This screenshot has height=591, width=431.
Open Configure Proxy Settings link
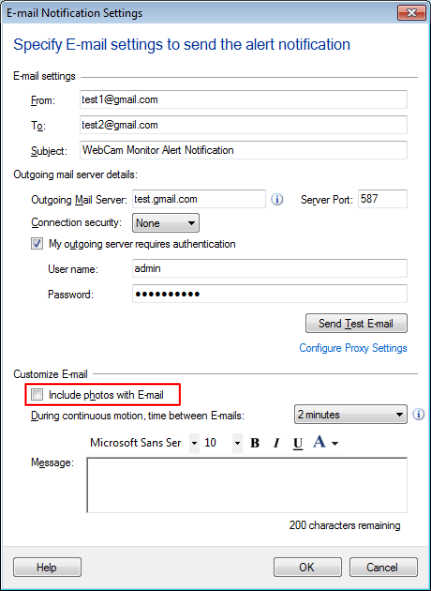pyautogui.click(x=353, y=348)
